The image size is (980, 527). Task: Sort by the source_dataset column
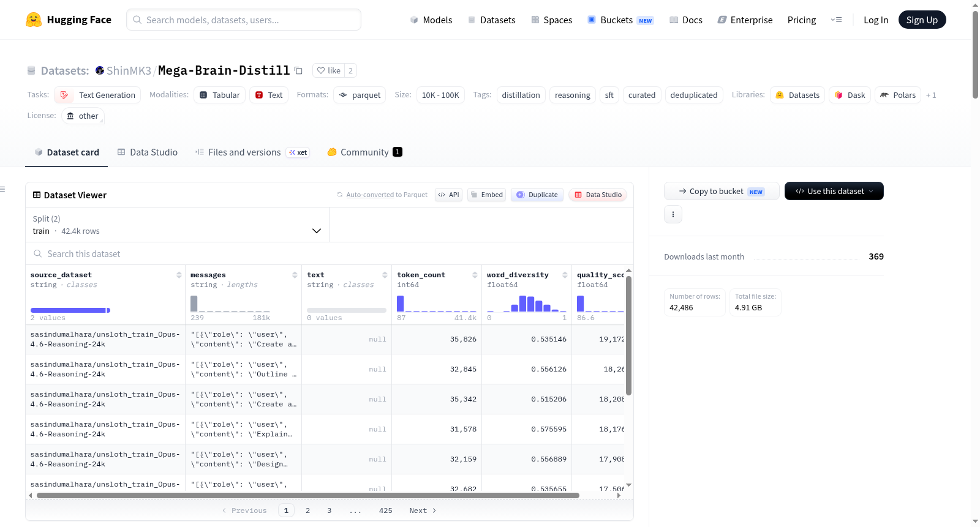click(179, 275)
